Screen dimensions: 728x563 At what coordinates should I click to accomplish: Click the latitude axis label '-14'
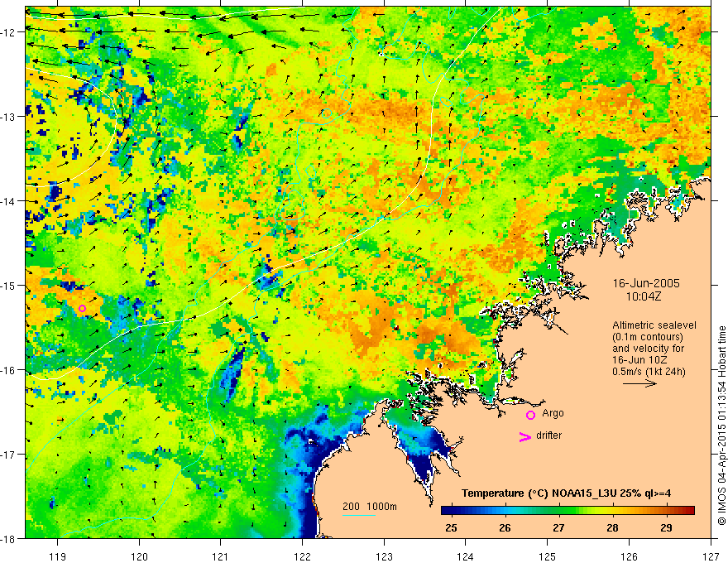point(9,201)
